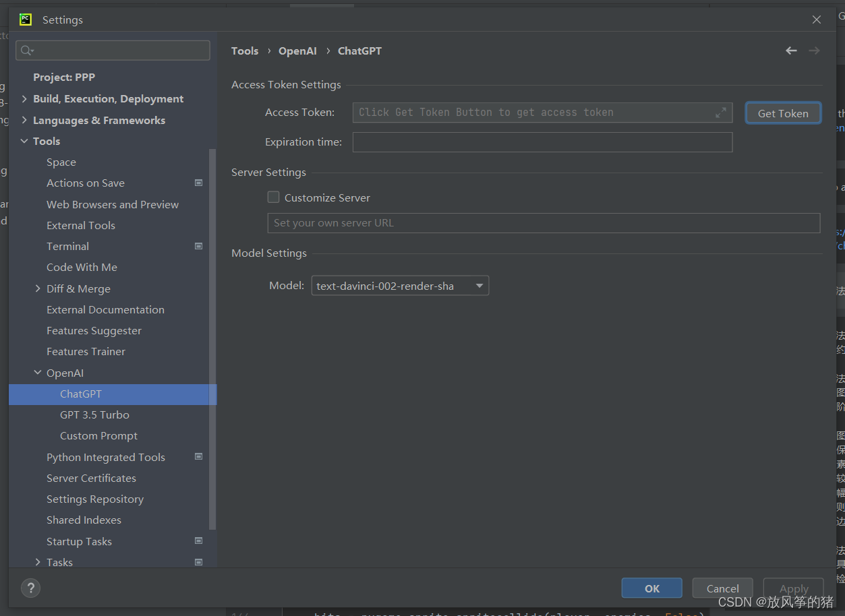The width and height of the screenshot is (845, 616).
Task: Go back using the left arrow icon
Action: pyautogui.click(x=791, y=51)
